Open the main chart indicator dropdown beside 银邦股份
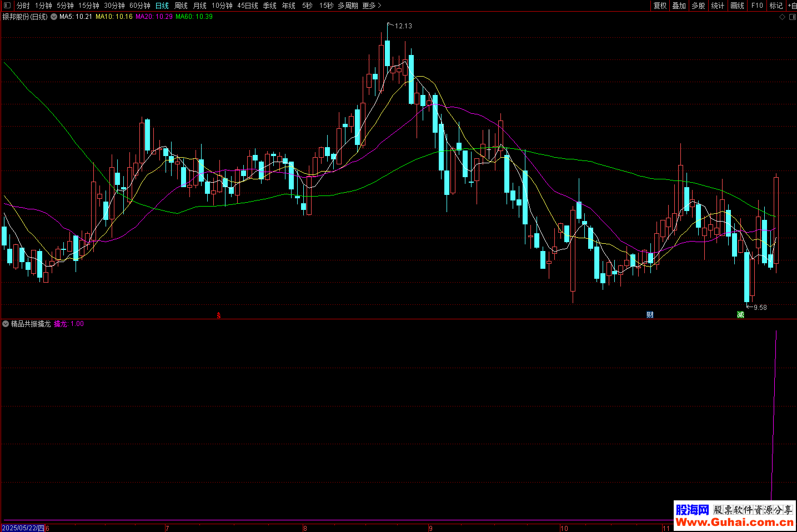This screenshot has width=797, height=532. pyautogui.click(x=54, y=17)
